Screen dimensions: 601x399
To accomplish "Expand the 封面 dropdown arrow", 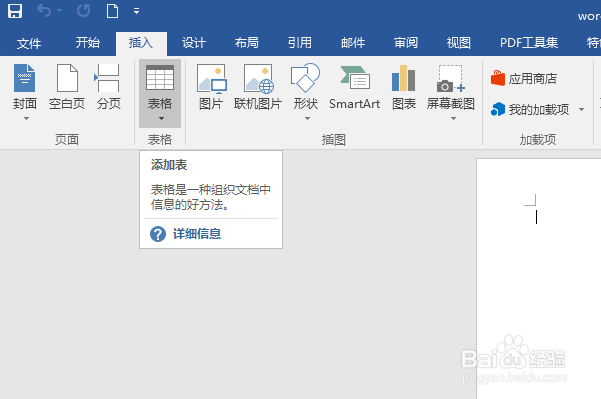I will point(26,119).
